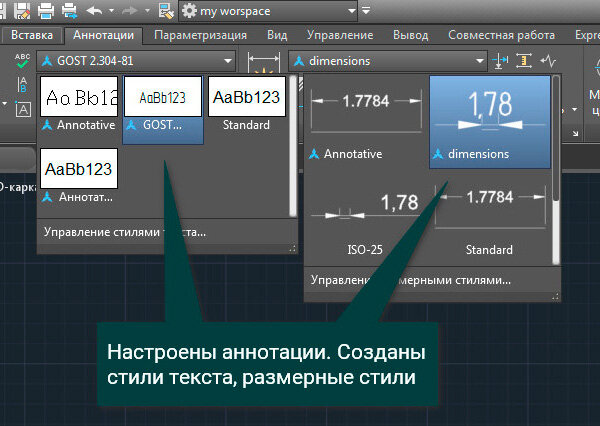Click the Adjust Space dimension icon
Screen dimensions: 600x426
(x=524, y=61)
